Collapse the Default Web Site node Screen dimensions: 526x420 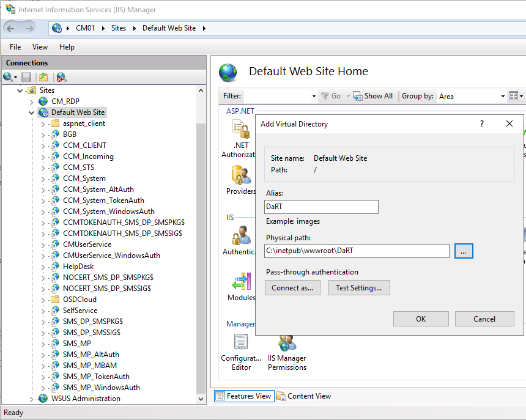click(32, 112)
